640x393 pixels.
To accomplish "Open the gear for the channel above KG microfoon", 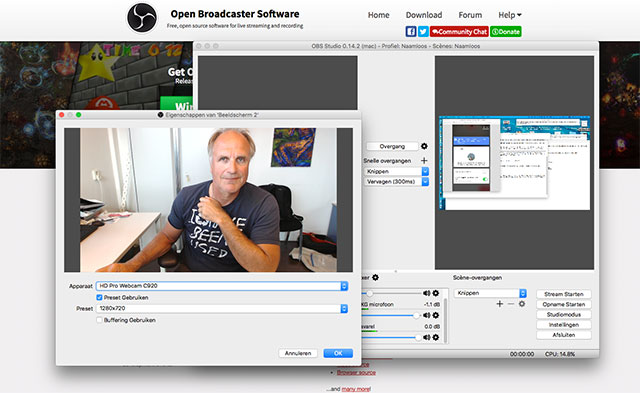I will (x=436, y=293).
